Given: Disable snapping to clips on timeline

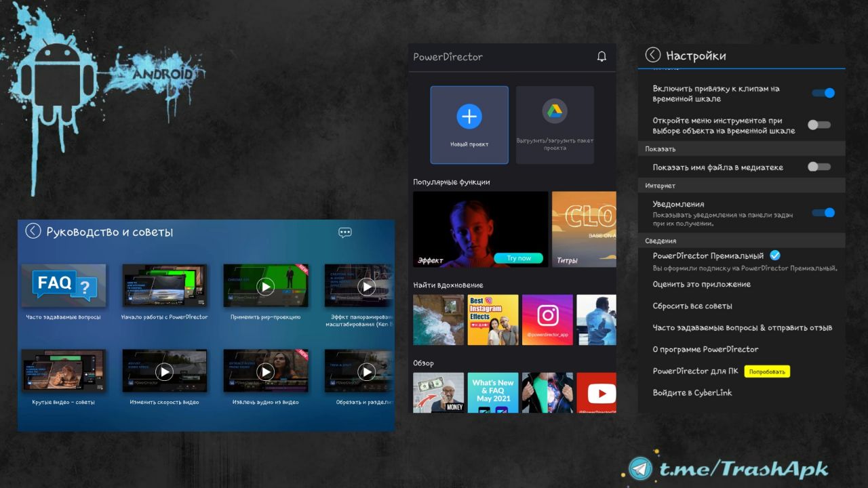Looking at the screenshot, I should 823,94.
